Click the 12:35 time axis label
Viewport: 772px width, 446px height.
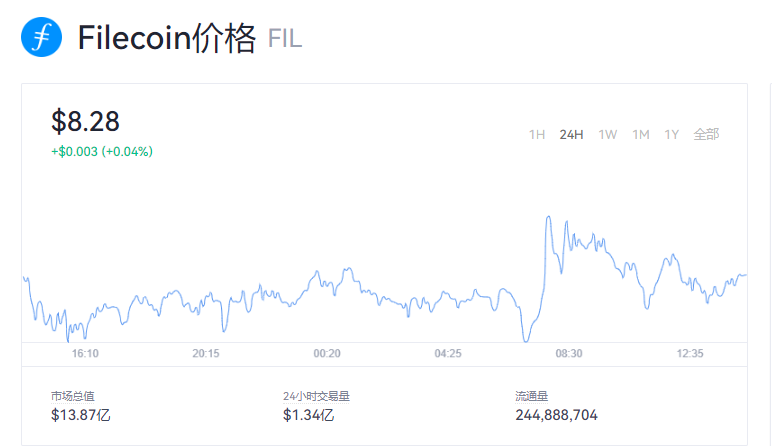pyautogui.click(x=690, y=353)
